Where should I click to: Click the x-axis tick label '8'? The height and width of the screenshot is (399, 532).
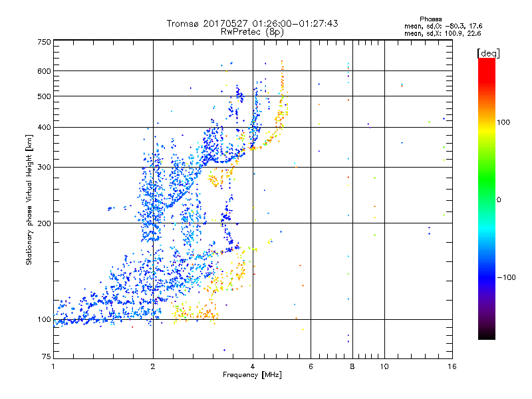point(352,366)
